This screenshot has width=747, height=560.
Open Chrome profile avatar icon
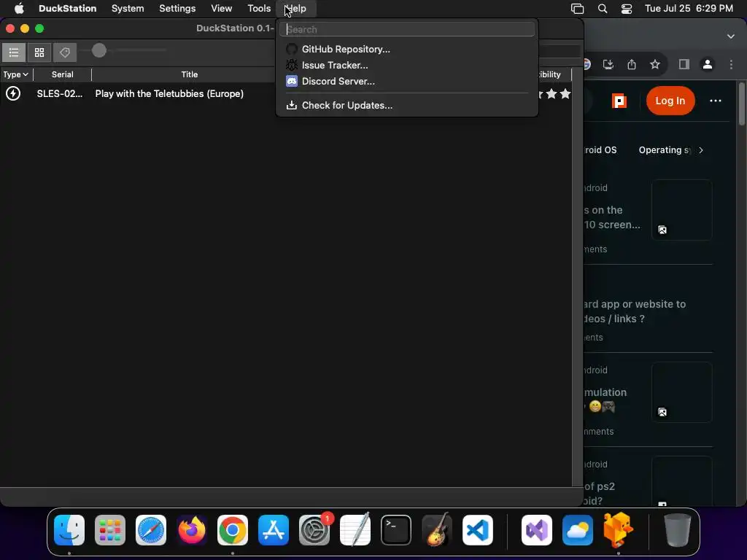click(x=708, y=64)
